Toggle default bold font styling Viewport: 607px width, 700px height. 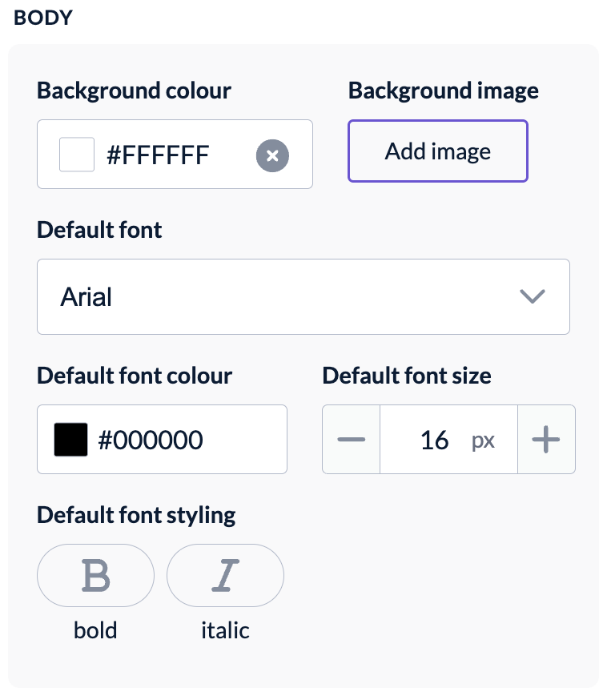point(95,575)
